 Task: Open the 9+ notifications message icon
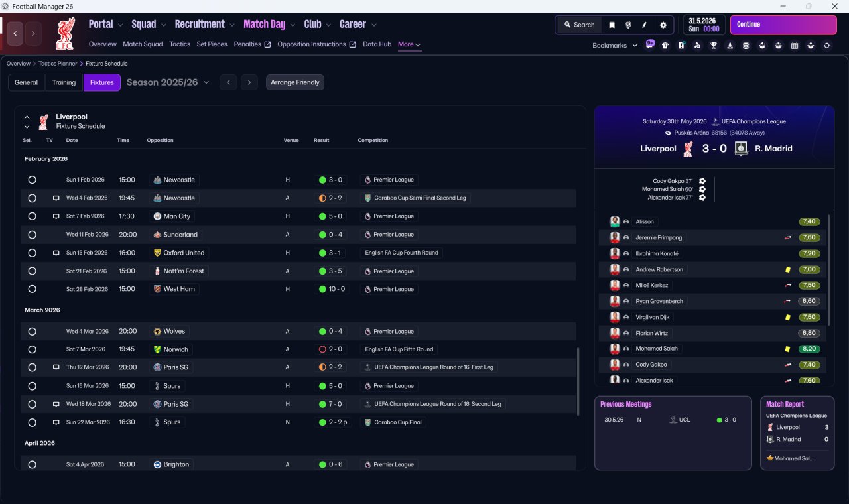click(650, 44)
